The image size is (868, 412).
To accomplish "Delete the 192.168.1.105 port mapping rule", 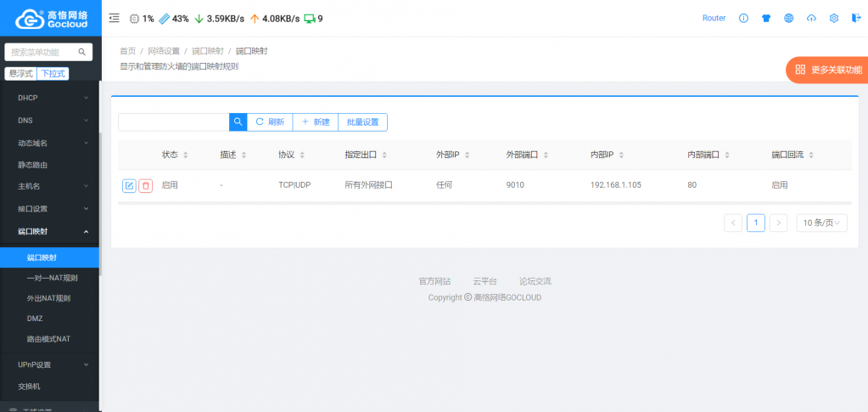I will pos(145,185).
